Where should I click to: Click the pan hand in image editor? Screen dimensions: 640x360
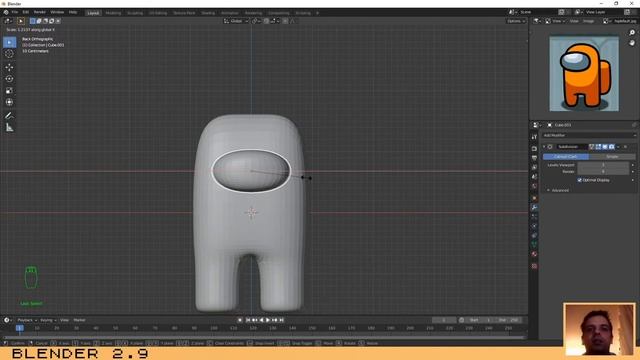click(x=632, y=42)
